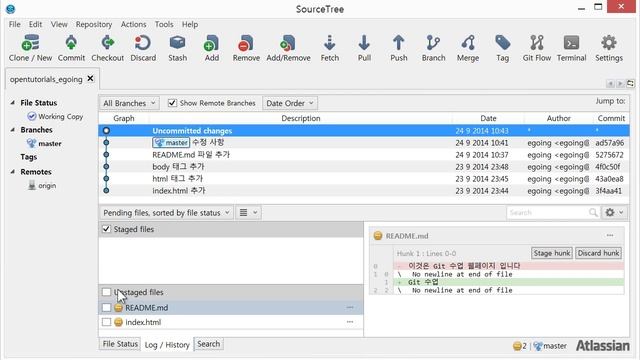Open the Settings gear in toolbar
Viewport: 640px width, 360px height.
pos(609,48)
